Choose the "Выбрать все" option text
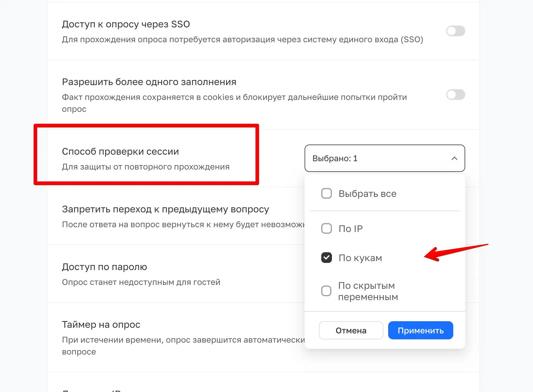This screenshot has width=533, height=392. click(x=367, y=194)
